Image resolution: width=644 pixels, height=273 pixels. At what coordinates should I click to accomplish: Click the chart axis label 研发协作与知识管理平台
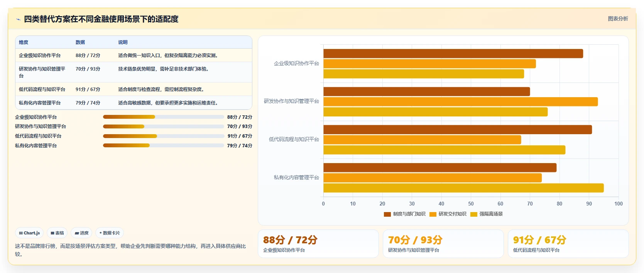point(291,101)
